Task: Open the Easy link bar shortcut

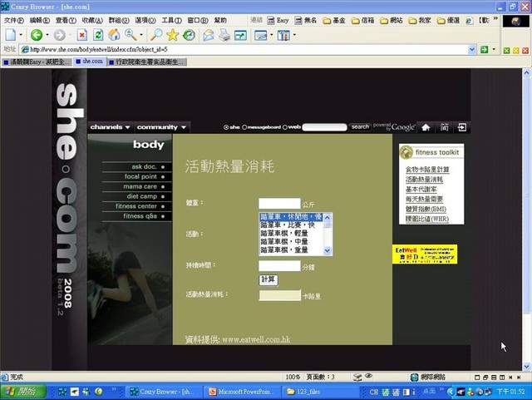Action: point(278,20)
